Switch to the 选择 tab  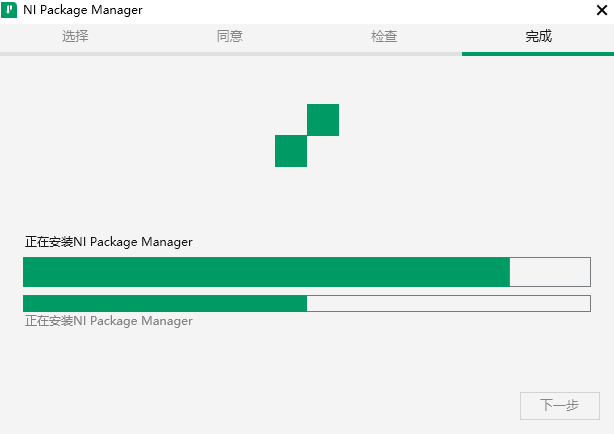[75, 36]
